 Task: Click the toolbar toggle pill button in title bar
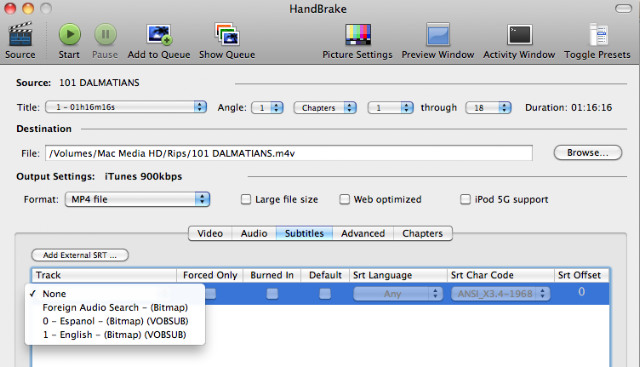coord(623,8)
